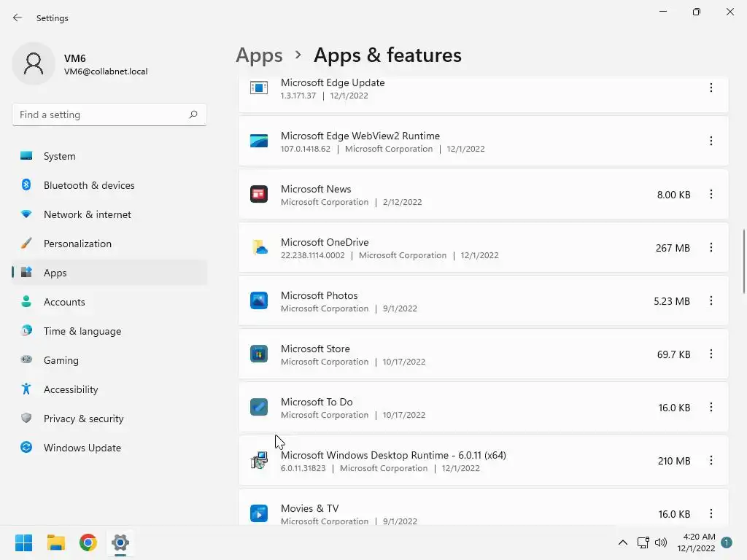This screenshot has width=747, height=560.
Task: Click the Microsoft To Do app icon
Action: pos(259,408)
